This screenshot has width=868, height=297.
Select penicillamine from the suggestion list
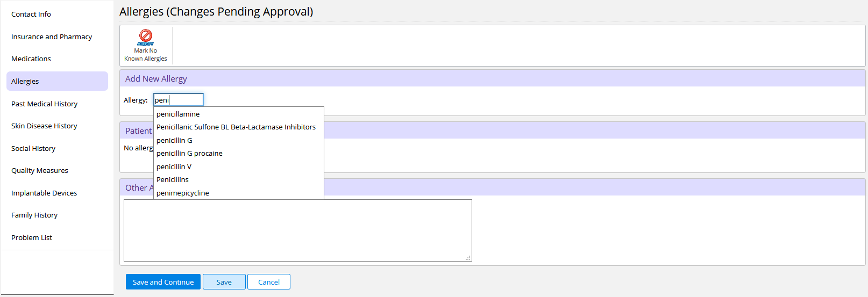(239, 114)
